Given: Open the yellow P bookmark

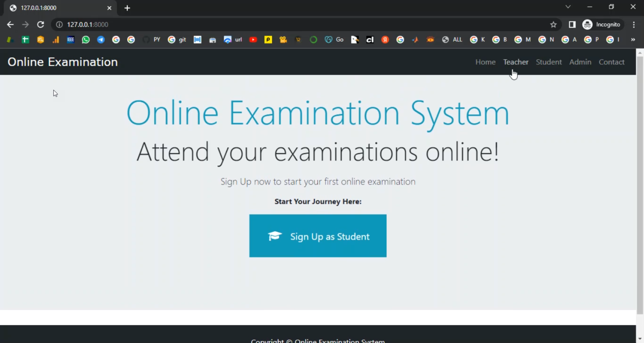Looking at the screenshot, I should tap(268, 39).
